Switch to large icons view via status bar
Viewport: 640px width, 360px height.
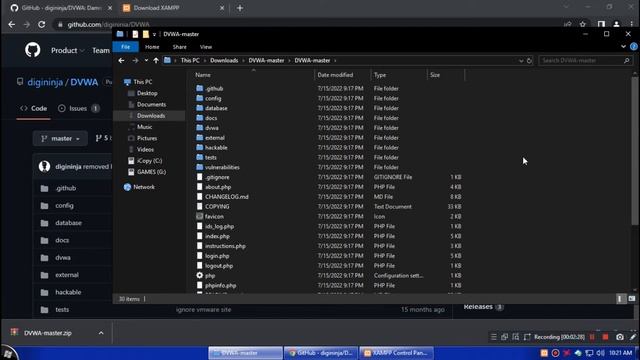point(632,299)
